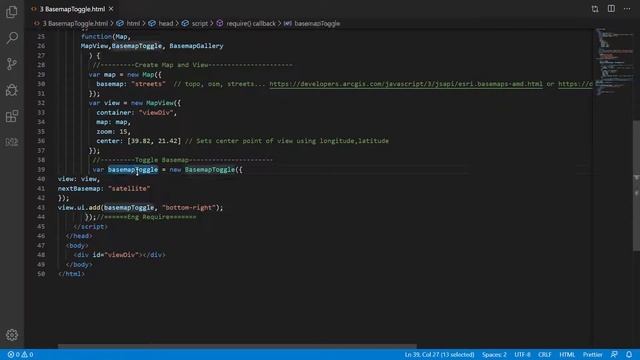640x360 pixels.
Task: Open the Extensions view
Action: tap(12, 116)
